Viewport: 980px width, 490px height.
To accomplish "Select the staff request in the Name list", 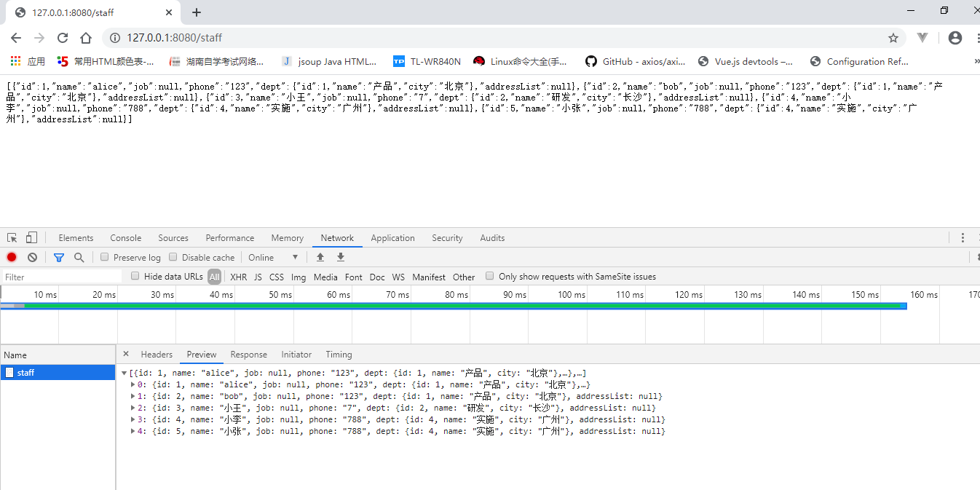I will tap(58, 372).
